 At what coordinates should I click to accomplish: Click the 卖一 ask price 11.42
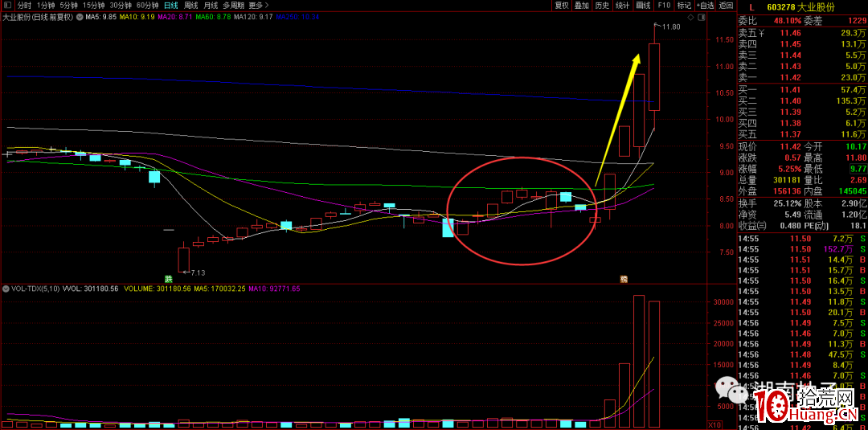pos(790,77)
